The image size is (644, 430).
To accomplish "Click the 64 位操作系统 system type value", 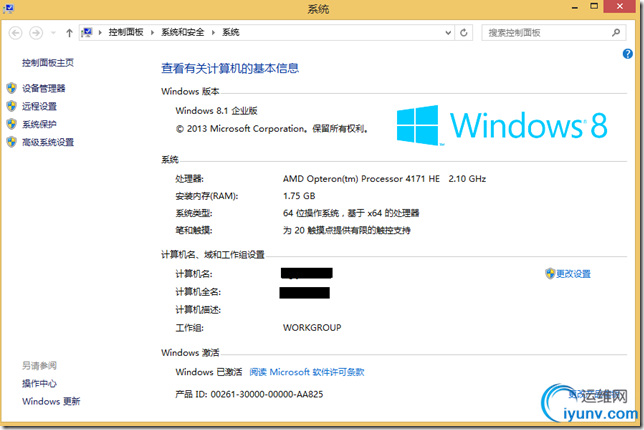I will [x=351, y=213].
